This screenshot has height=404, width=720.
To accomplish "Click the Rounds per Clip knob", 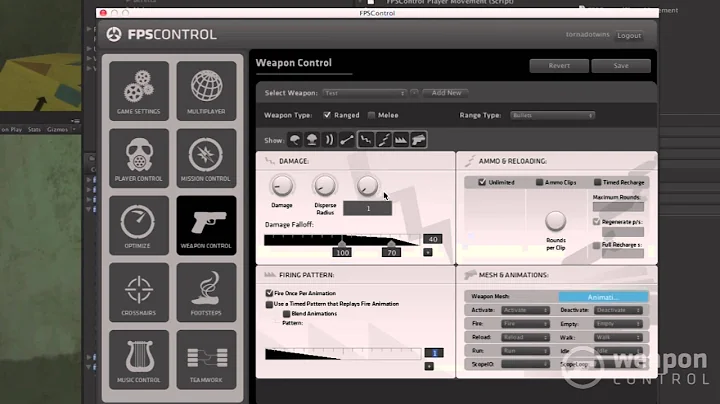I will click(555, 221).
